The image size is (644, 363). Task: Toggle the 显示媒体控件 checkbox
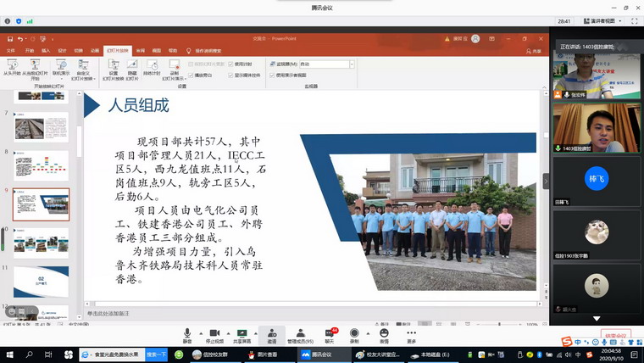tap(230, 75)
